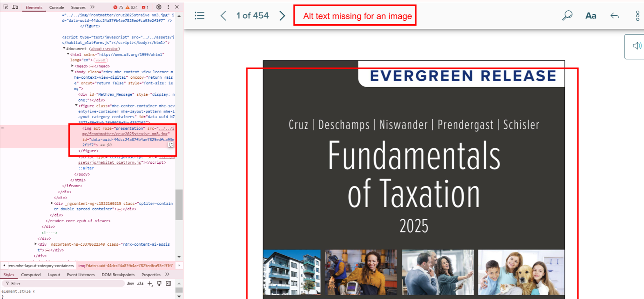The height and width of the screenshot is (299, 644).
Task: Click the scroll badge beside html
Action: point(101,60)
